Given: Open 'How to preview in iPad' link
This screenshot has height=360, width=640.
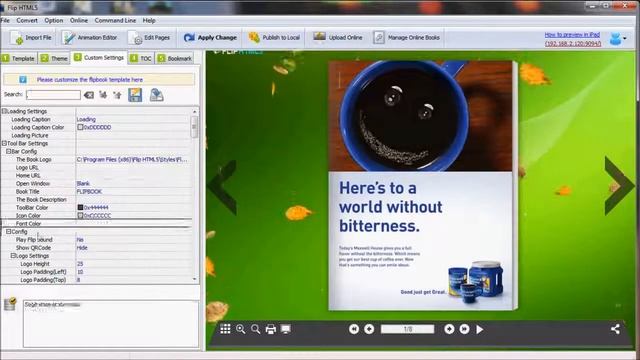Looking at the screenshot, I should point(572,35).
